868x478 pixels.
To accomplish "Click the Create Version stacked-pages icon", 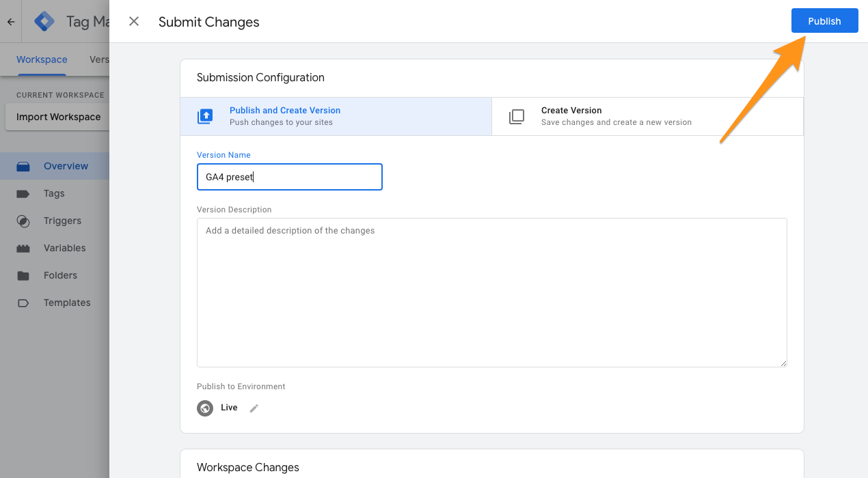I will [517, 116].
